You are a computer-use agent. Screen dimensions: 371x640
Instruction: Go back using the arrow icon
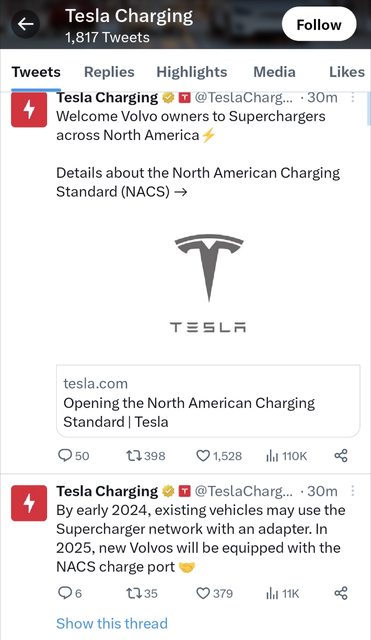25,24
